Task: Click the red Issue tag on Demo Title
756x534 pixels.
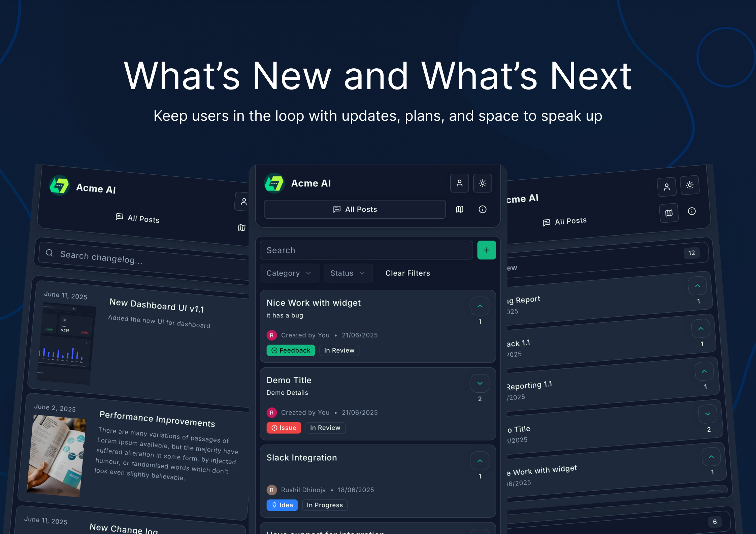Action: point(284,428)
